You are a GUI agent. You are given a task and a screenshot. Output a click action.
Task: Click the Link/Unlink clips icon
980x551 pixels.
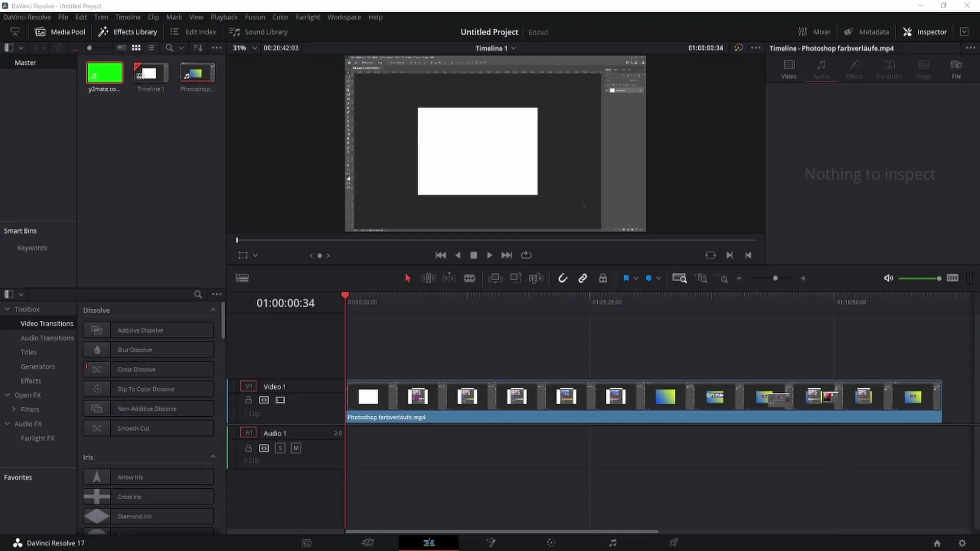point(582,278)
